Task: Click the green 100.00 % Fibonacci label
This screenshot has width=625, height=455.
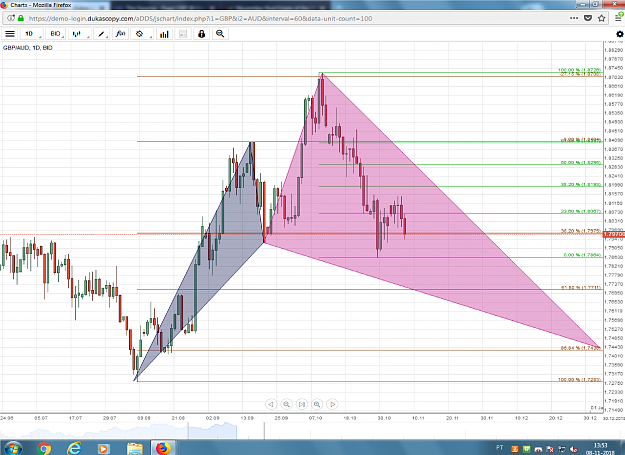Action: 579,71
